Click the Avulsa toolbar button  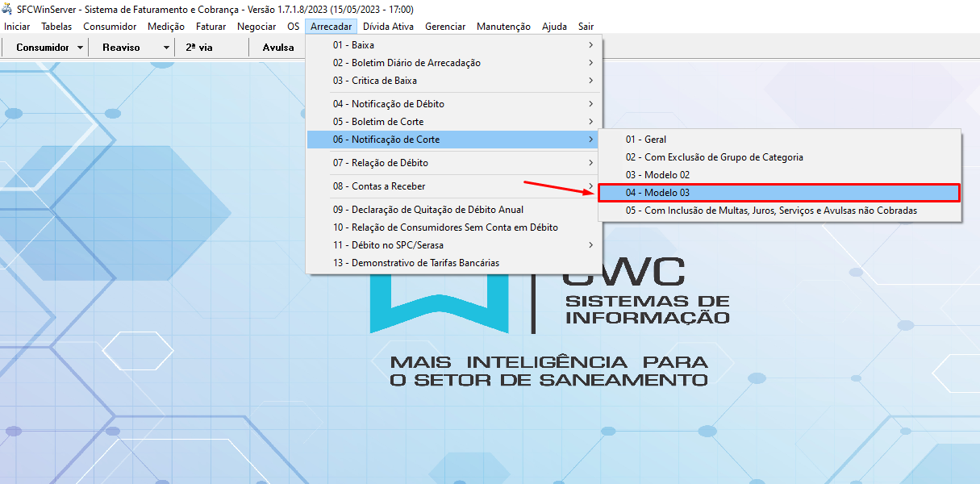pyautogui.click(x=278, y=48)
